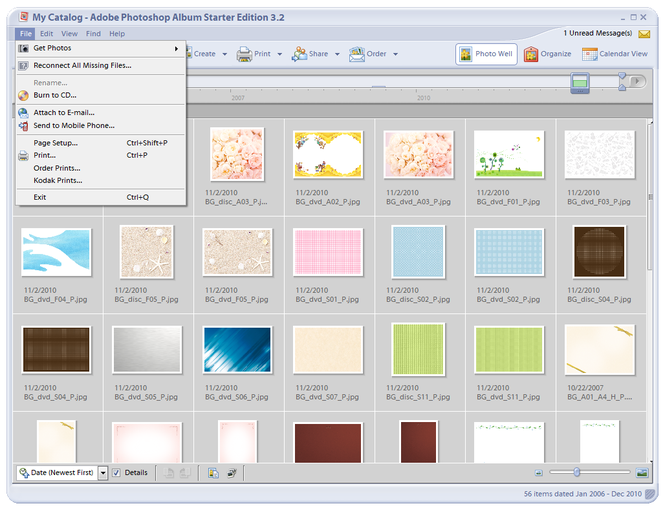The height and width of the screenshot is (508, 665).
Task: Select BG_dvd_S06_P.jpg blue thumbnail
Action: coord(238,350)
